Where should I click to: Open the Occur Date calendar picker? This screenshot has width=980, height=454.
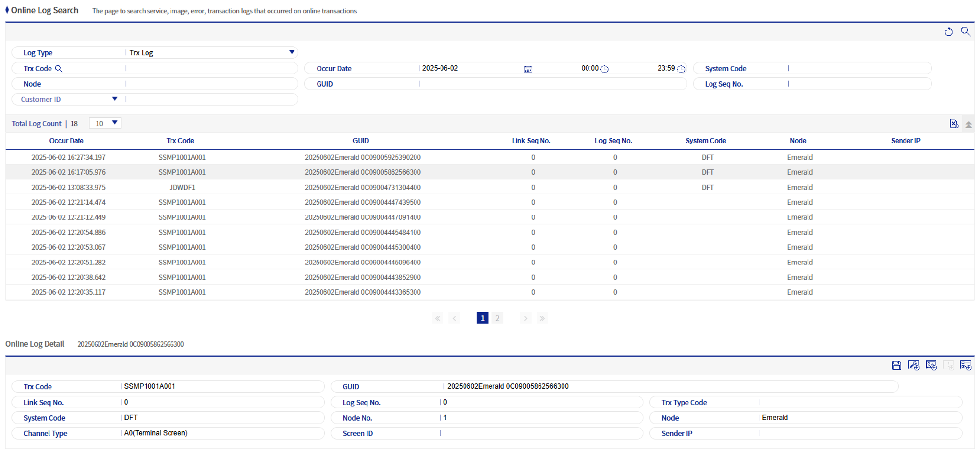coord(528,69)
